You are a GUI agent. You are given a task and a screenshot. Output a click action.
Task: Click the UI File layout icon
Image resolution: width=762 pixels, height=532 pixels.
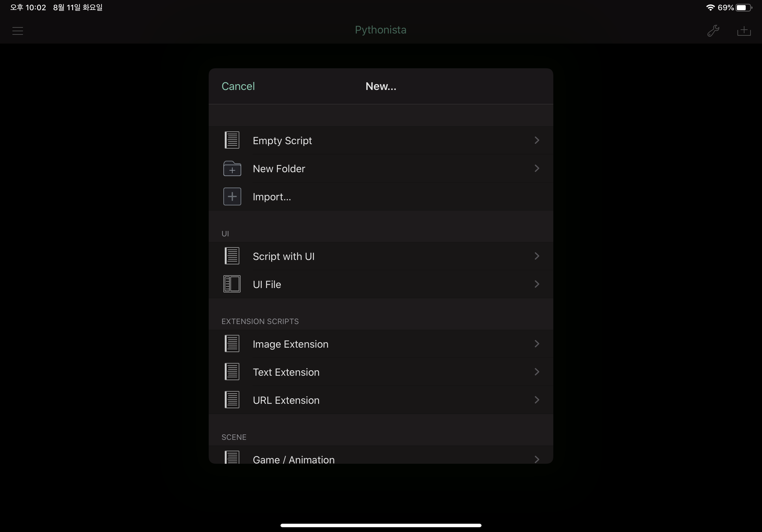(232, 284)
